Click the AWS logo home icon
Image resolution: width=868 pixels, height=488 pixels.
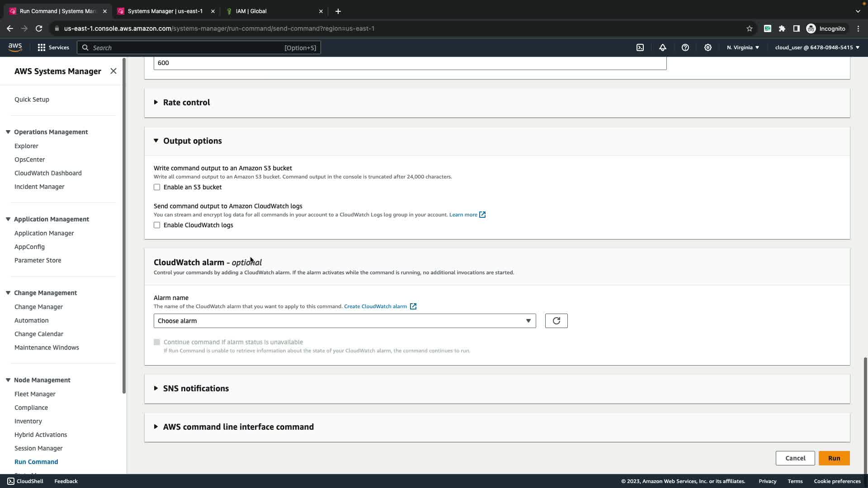coord(15,47)
